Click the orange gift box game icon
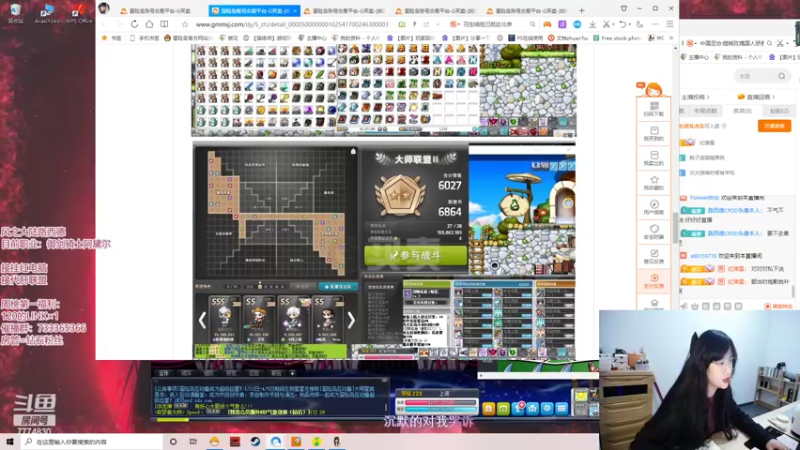800x450 pixels. [488, 409]
